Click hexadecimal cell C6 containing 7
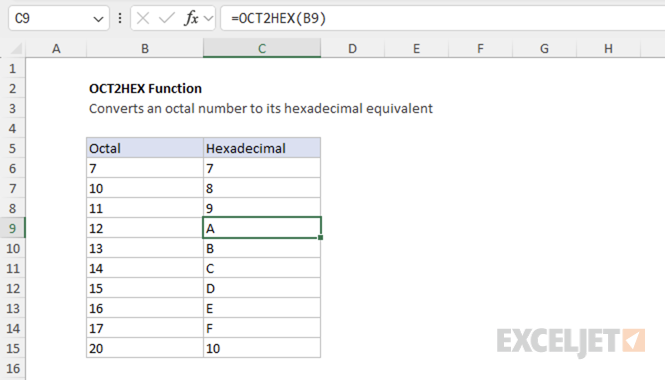 262,168
